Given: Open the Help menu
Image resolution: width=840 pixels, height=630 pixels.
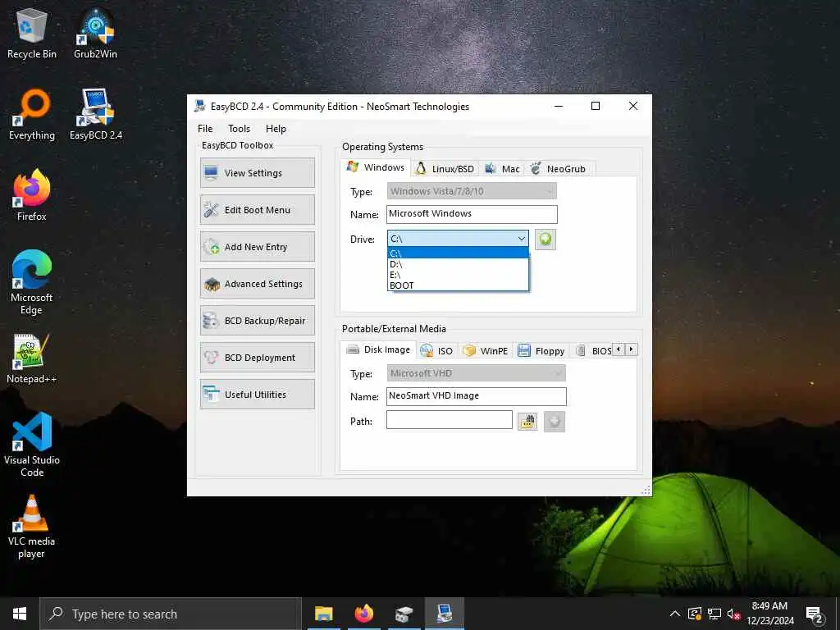Looking at the screenshot, I should (276, 129).
